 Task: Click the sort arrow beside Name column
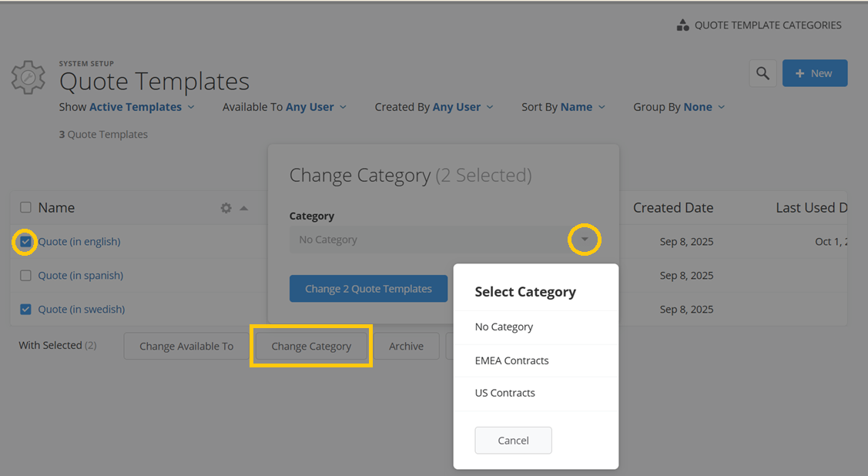tap(243, 208)
